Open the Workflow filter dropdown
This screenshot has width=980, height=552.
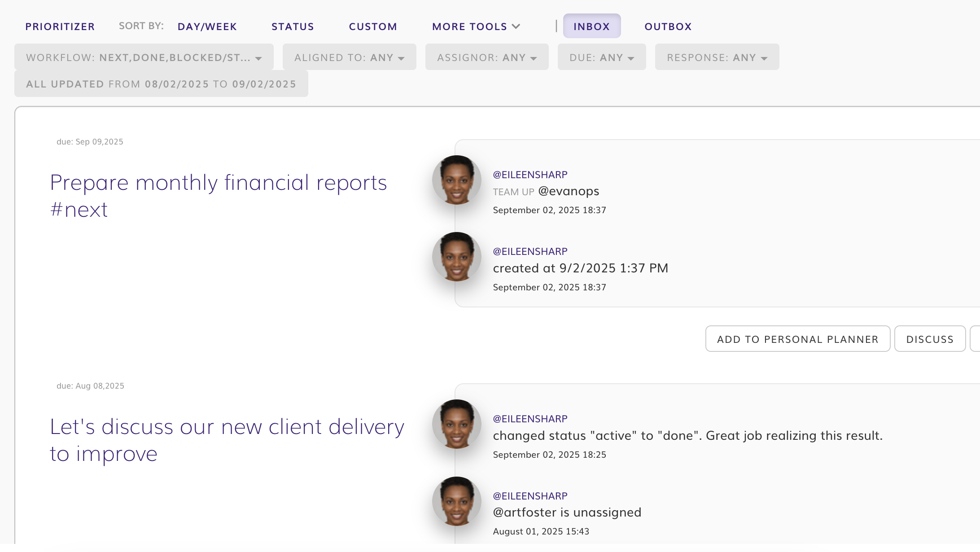click(144, 57)
